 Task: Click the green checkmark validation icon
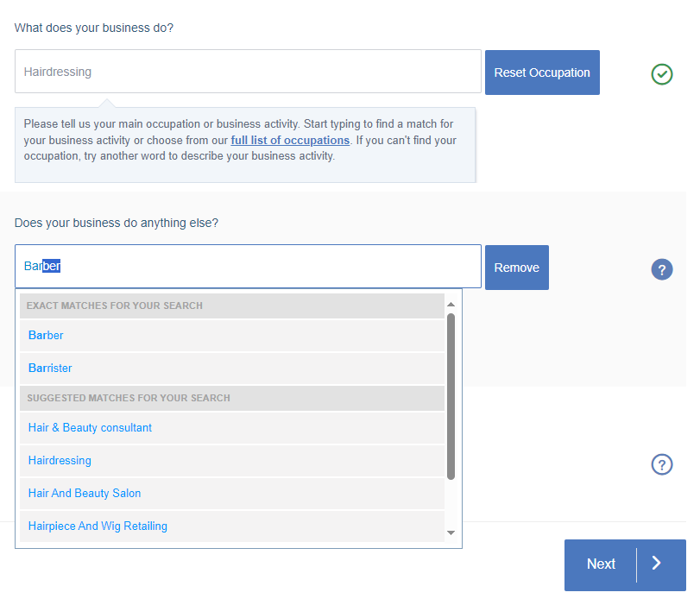662,74
